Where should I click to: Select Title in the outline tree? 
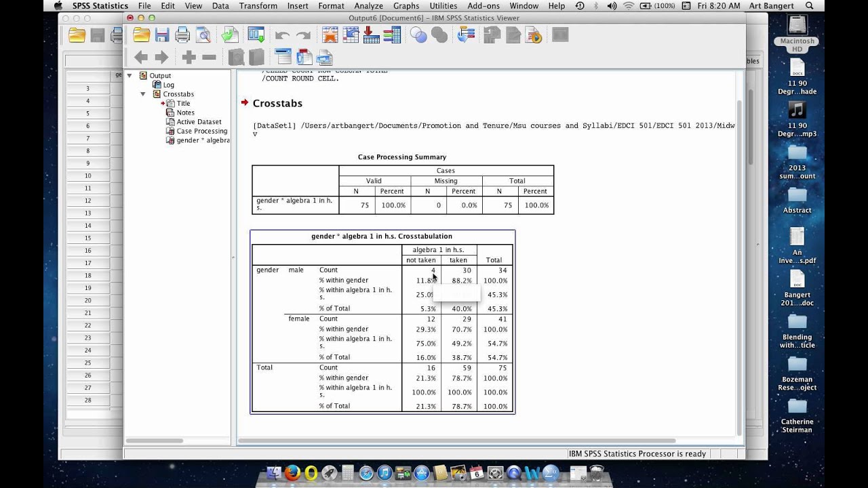183,104
